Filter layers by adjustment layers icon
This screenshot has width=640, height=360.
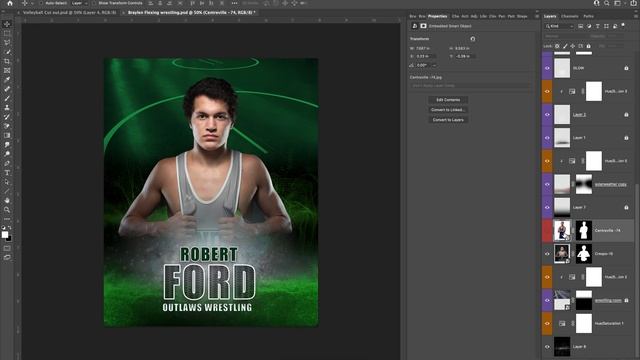tap(589, 26)
